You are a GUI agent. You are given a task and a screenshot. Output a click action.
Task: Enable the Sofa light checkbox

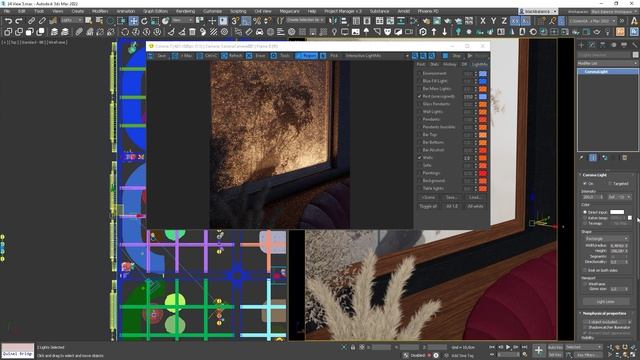tap(420, 165)
